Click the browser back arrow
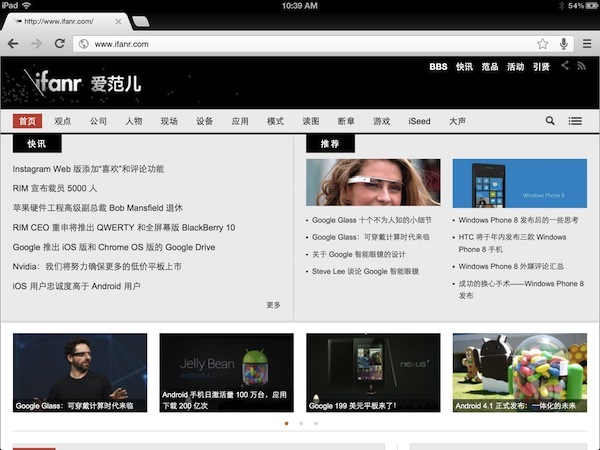600x450 pixels. coord(13,44)
